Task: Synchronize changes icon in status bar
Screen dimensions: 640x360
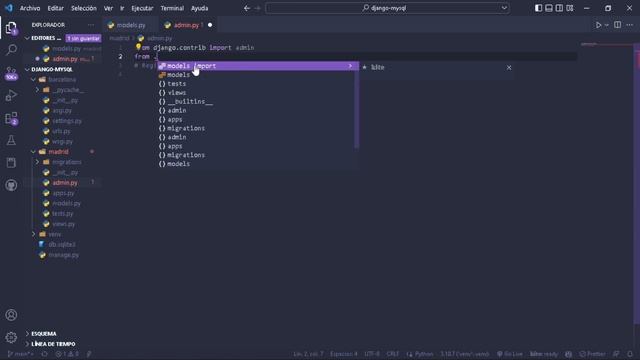Action: [44, 354]
